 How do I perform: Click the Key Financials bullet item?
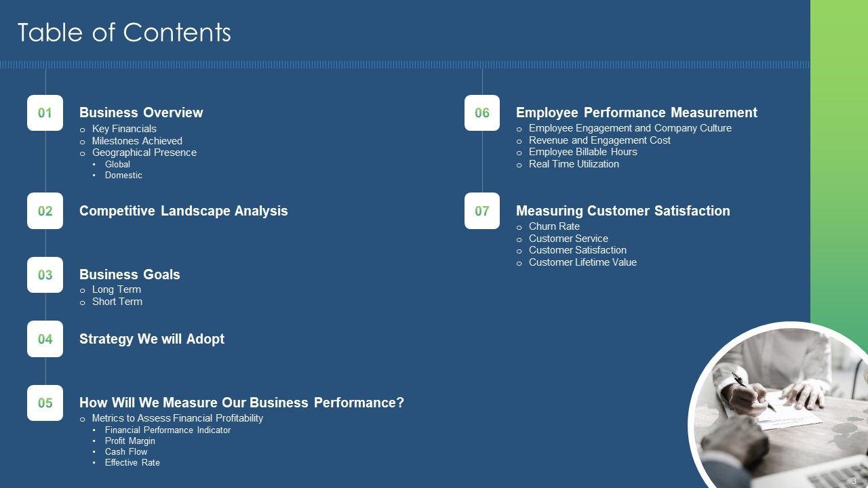point(124,129)
